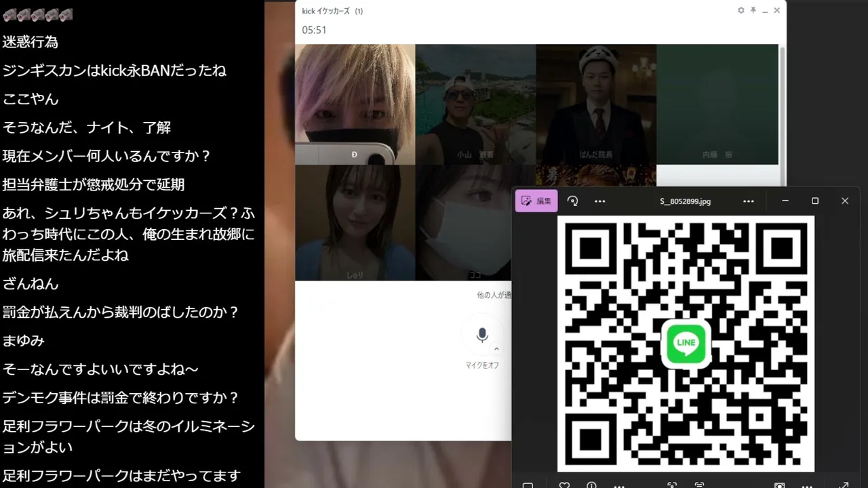Turn off the microphone in the call
Image resolution: width=868 pixels, height=488 pixels.
[481, 335]
